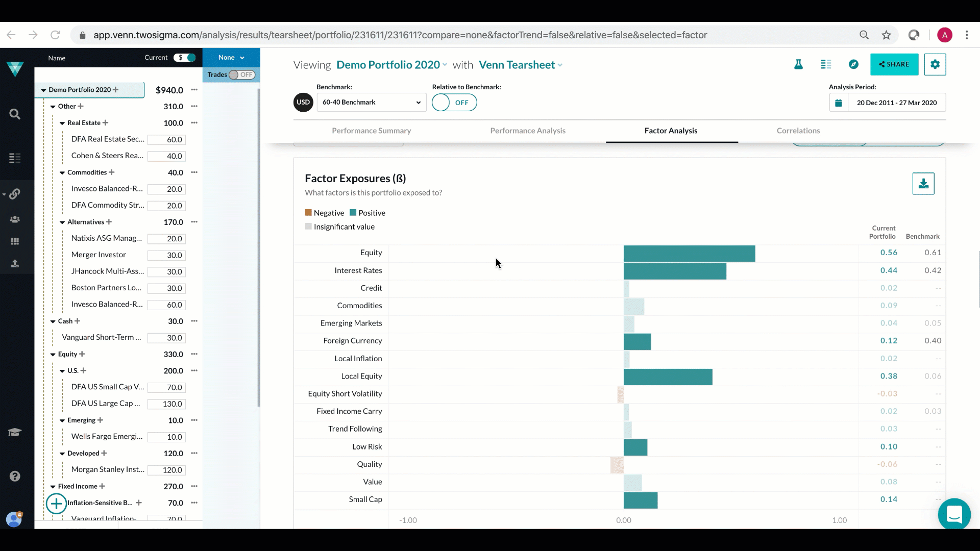Image resolution: width=980 pixels, height=551 pixels.
Task: Open the list view sidebar icon
Action: (15, 158)
